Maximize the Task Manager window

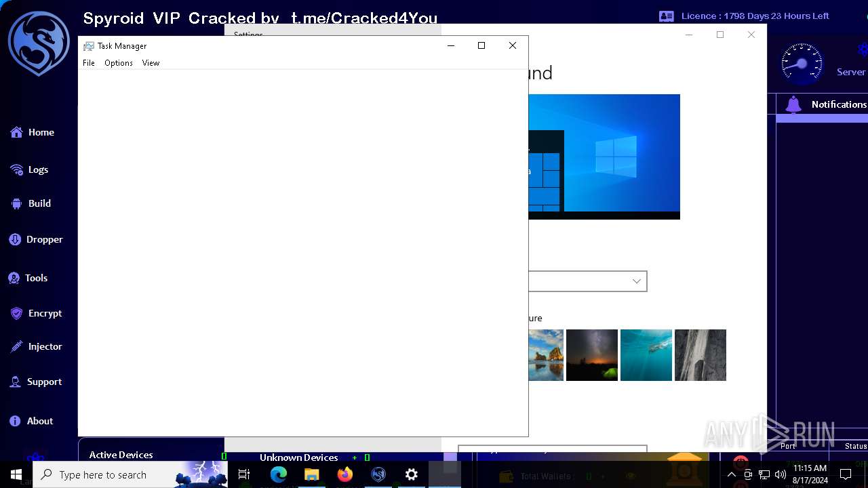[481, 45]
